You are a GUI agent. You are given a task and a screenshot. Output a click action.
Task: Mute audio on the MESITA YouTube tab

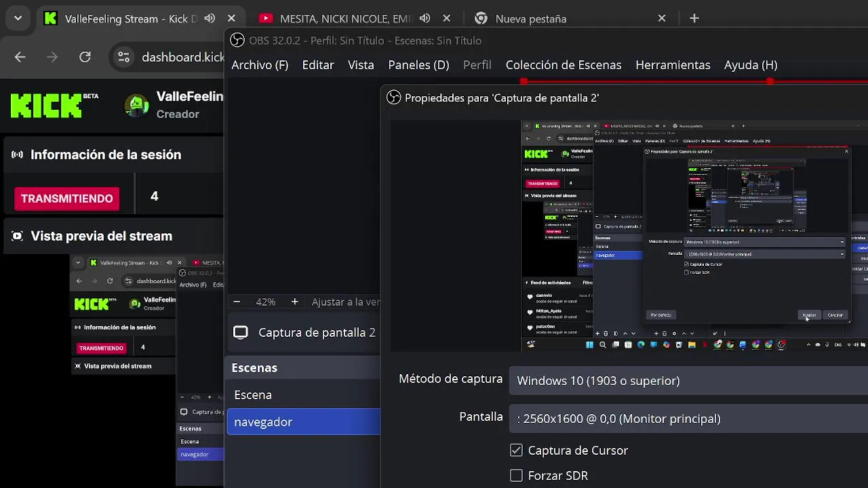point(425,18)
